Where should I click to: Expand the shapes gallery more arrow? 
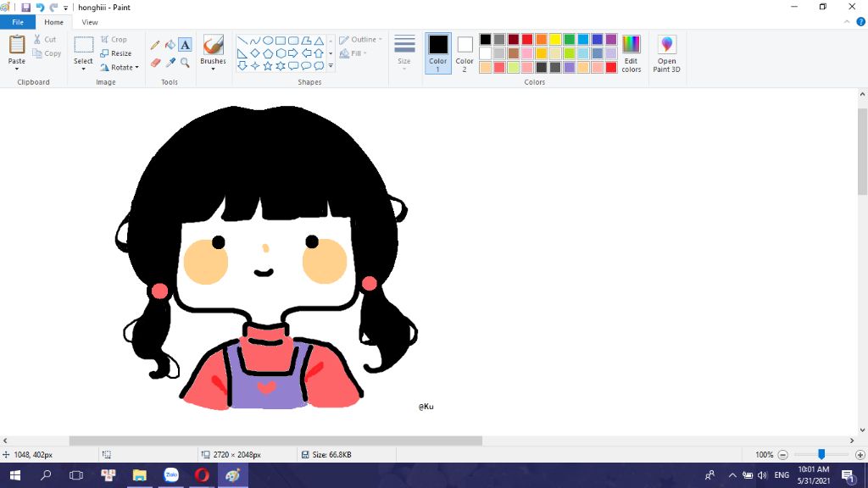[331, 66]
